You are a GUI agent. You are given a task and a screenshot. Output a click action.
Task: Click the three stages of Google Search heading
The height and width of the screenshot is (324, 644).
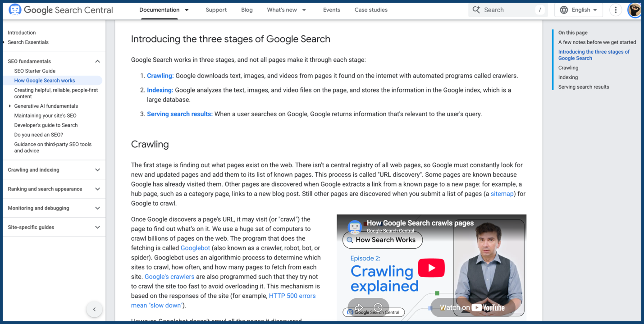[231, 39]
